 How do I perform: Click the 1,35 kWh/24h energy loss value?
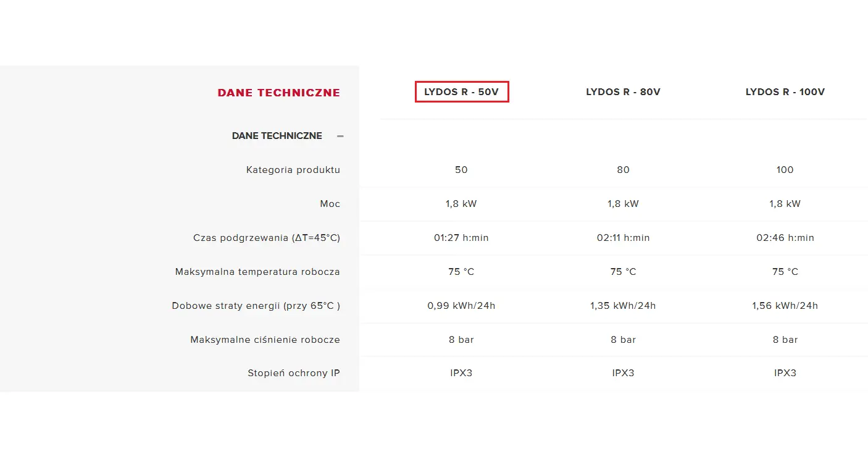click(x=623, y=306)
